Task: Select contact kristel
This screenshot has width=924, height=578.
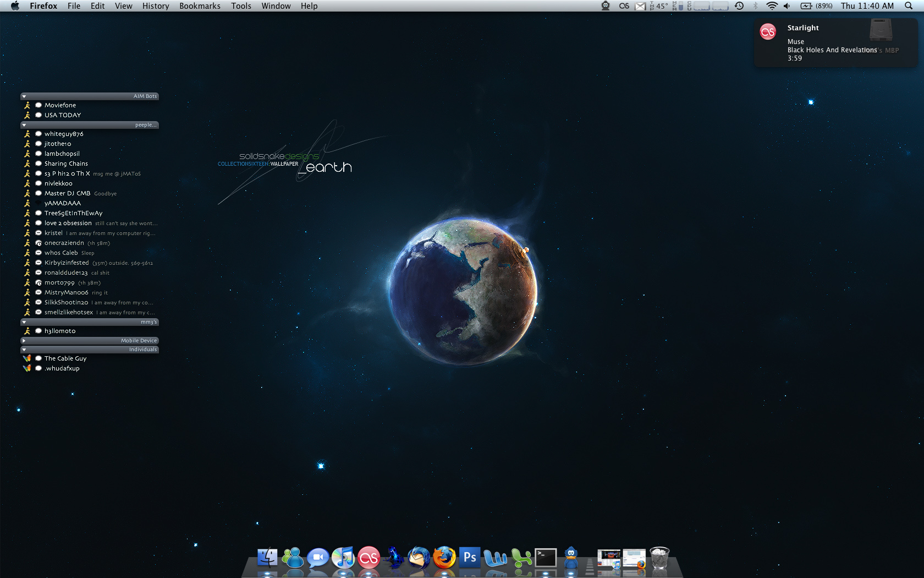Action: tap(90, 233)
